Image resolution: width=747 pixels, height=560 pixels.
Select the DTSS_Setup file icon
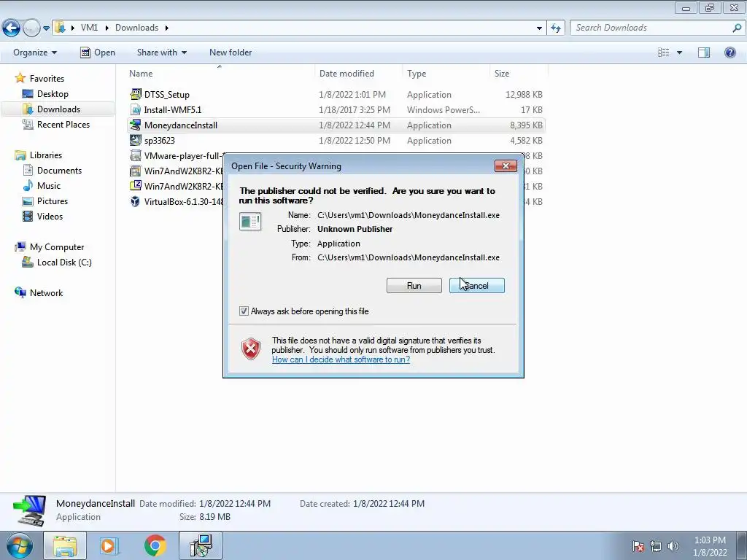click(136, 94)
